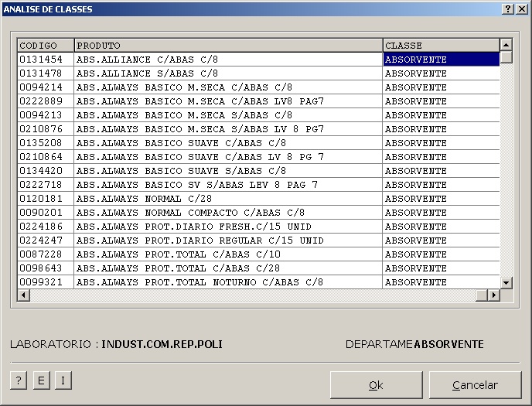This screenshot has height=406, width=532.
Task: Select ABS.ALWAYS BASICO SV S/ABAS LEV 8 PAG 7
Action: pos(228,185)
